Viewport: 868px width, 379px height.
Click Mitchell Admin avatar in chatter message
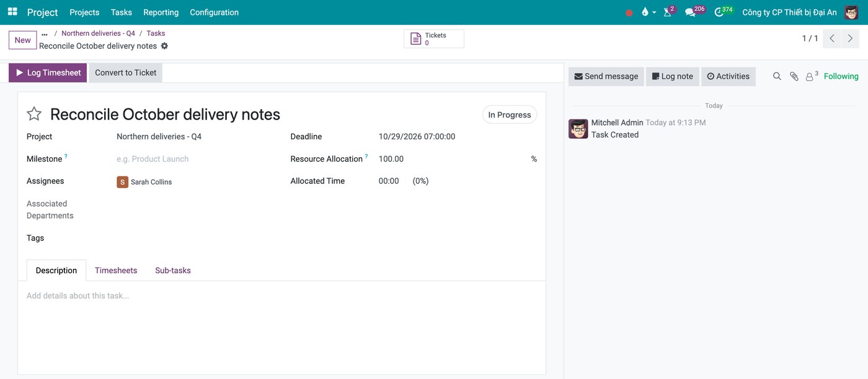[578, 129]
